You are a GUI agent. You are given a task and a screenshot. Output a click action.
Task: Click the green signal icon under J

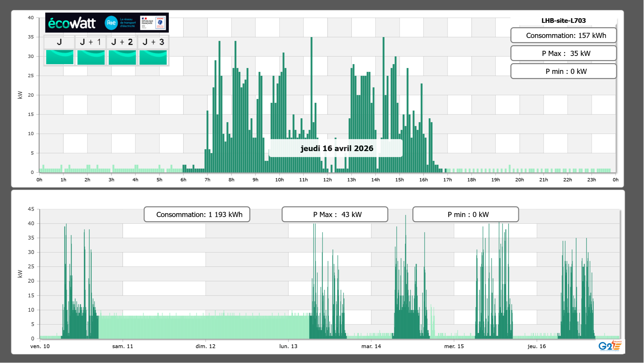point(60,57)
